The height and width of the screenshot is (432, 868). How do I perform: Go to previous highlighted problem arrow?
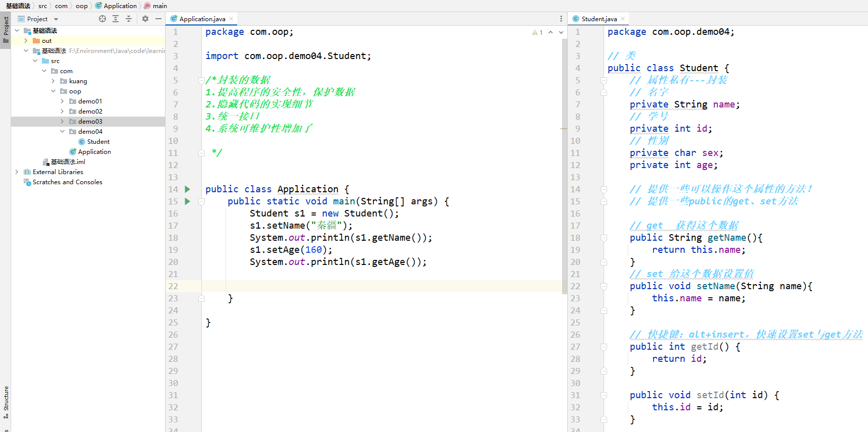pyautogui.click(x=551, y=32)
